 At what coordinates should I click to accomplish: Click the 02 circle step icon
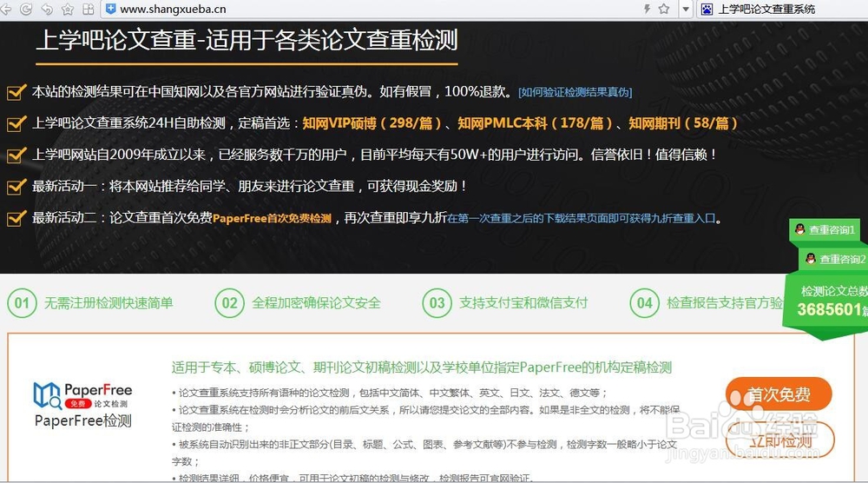coord(229,303)
